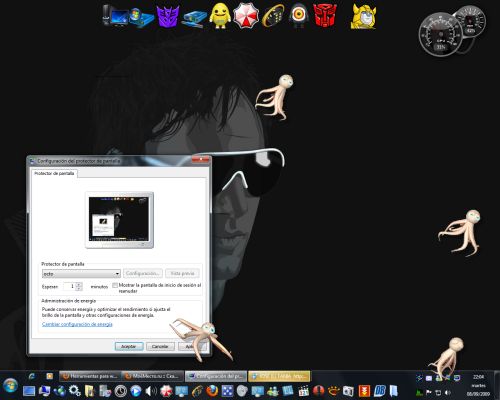Click the volume speaker tray icon
Viewport: 500px width, 400px height.
(448, 393)
